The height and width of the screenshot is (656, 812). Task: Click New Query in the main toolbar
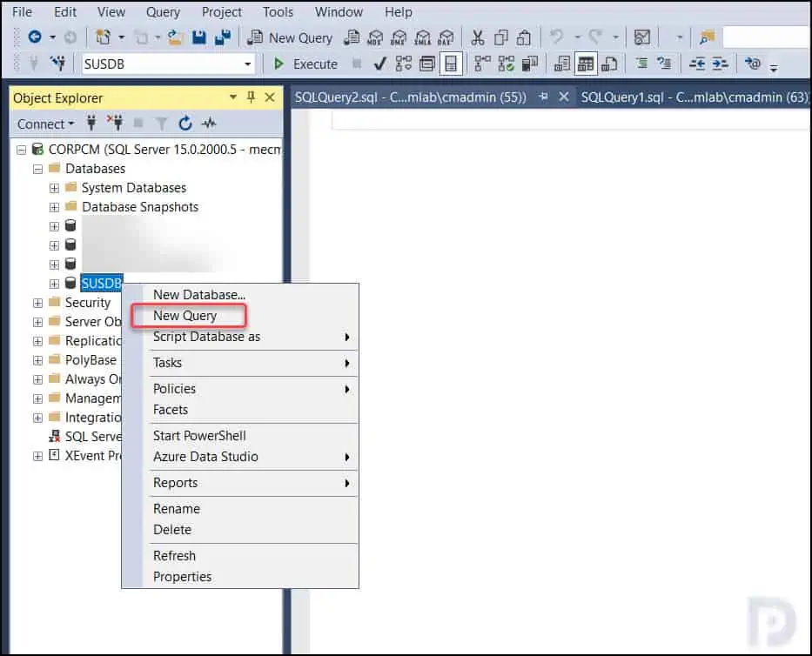[290, 37]
